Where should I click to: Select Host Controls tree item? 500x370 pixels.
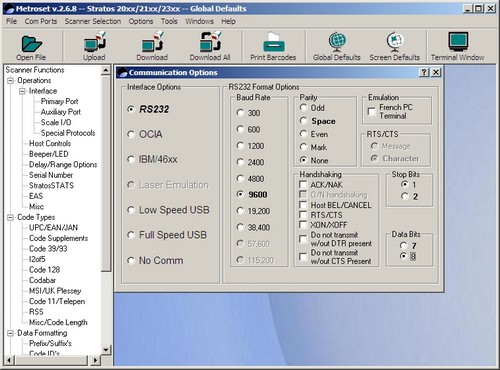50,144
